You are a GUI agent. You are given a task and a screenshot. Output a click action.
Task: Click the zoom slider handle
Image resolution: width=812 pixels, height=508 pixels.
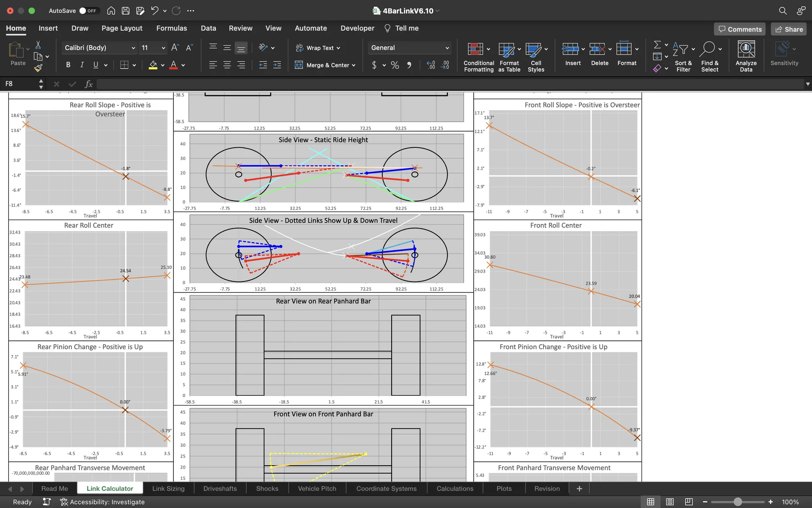pyautogui.click(x=738, y=502)
